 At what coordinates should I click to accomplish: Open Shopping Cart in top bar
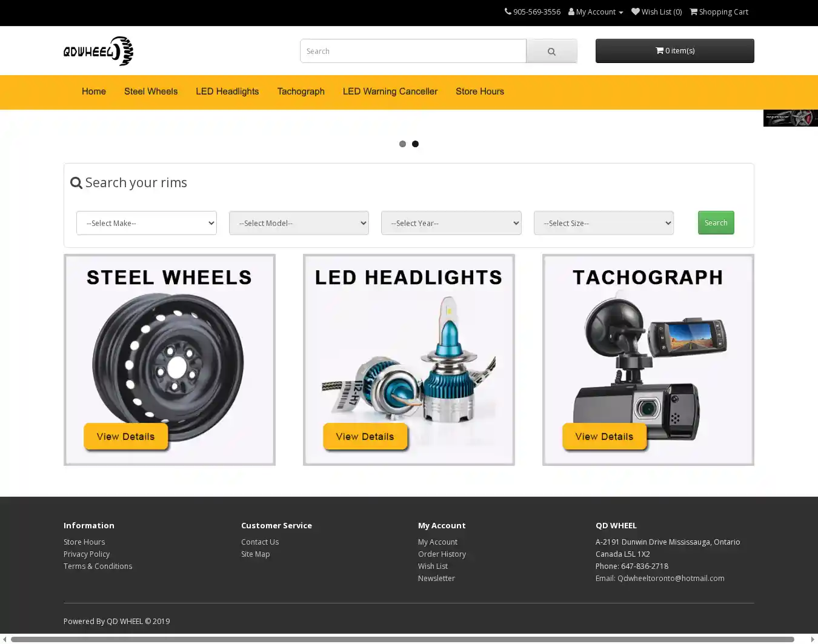(x=719, y=12)
